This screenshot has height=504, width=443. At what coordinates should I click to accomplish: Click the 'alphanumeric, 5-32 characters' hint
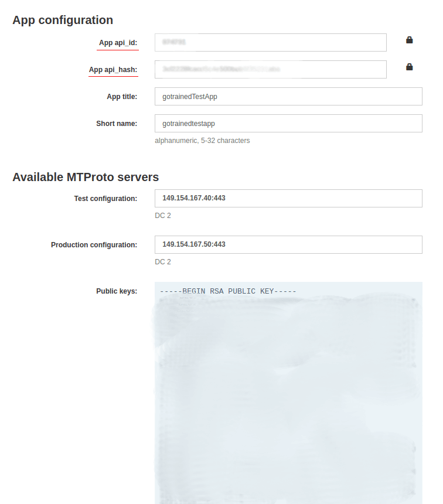202,141
